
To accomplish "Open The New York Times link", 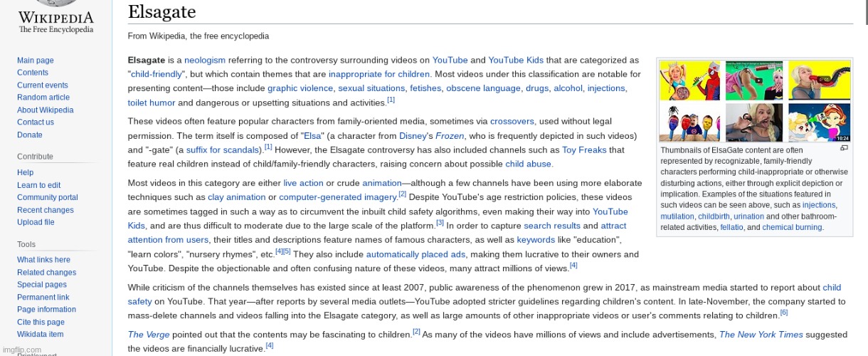I will pyautogui.click(x=761, y=335).
